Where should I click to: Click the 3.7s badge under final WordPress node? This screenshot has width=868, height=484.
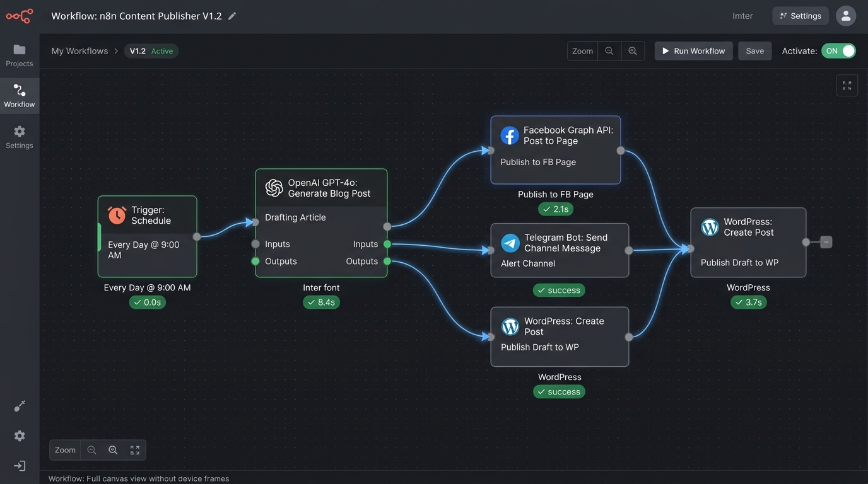749,302
